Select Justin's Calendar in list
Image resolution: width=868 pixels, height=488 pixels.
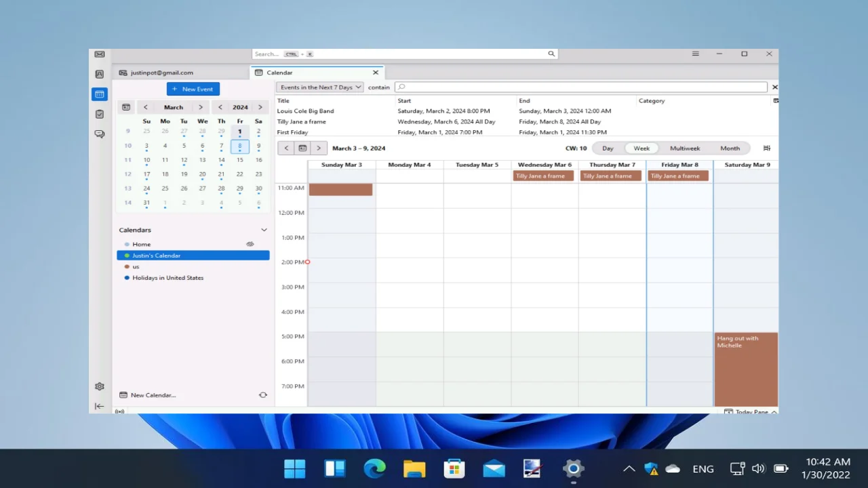coord(193,256)
